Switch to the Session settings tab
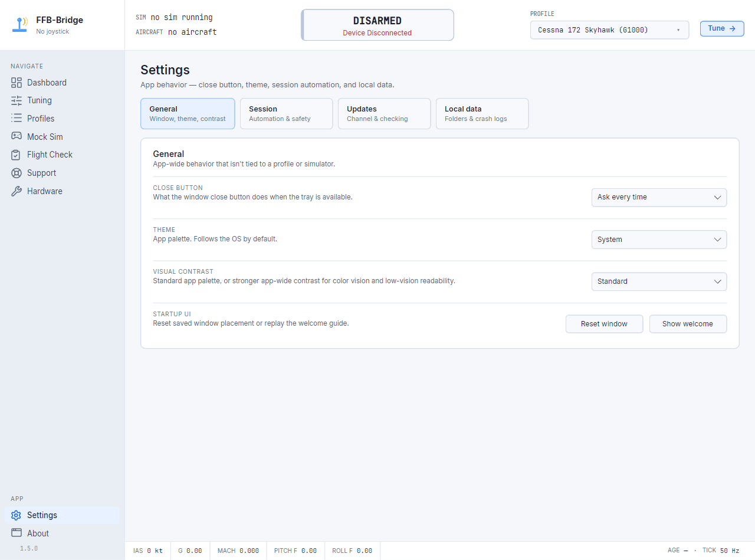The height and width of the screenshot is (560, 755). pos(286,113)
